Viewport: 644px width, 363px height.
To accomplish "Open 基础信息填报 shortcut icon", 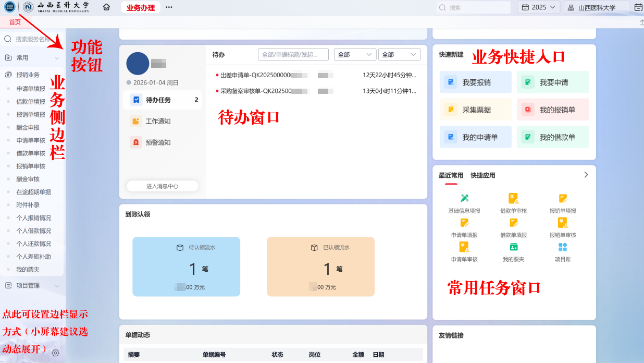I will (x=464, y=198).
